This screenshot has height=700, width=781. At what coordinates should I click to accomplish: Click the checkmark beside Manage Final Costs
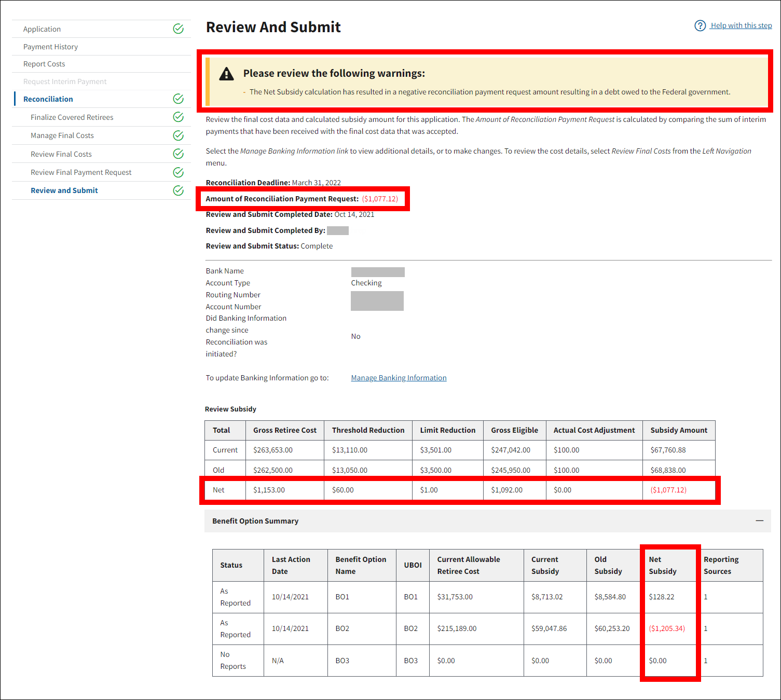(x=178, y=135)
